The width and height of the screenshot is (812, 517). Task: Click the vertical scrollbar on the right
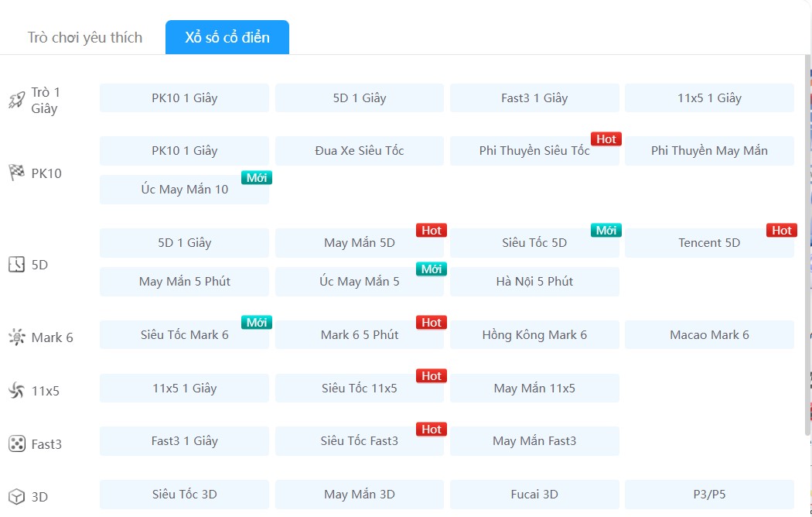(808, 244)
